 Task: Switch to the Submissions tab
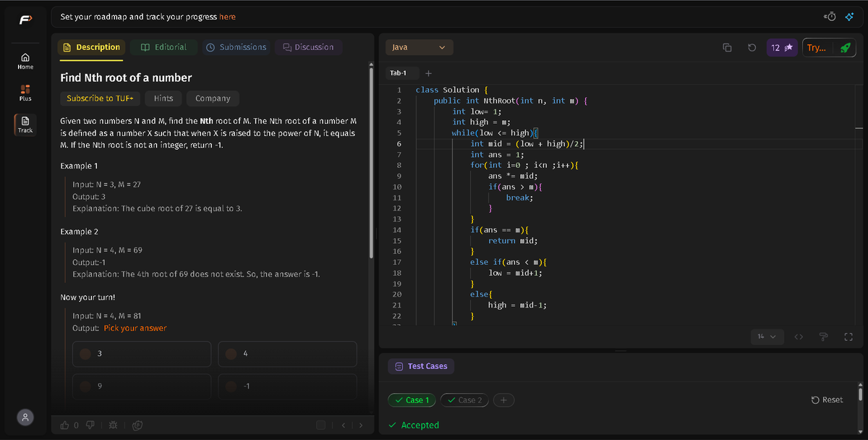click(x=237, y=47)
